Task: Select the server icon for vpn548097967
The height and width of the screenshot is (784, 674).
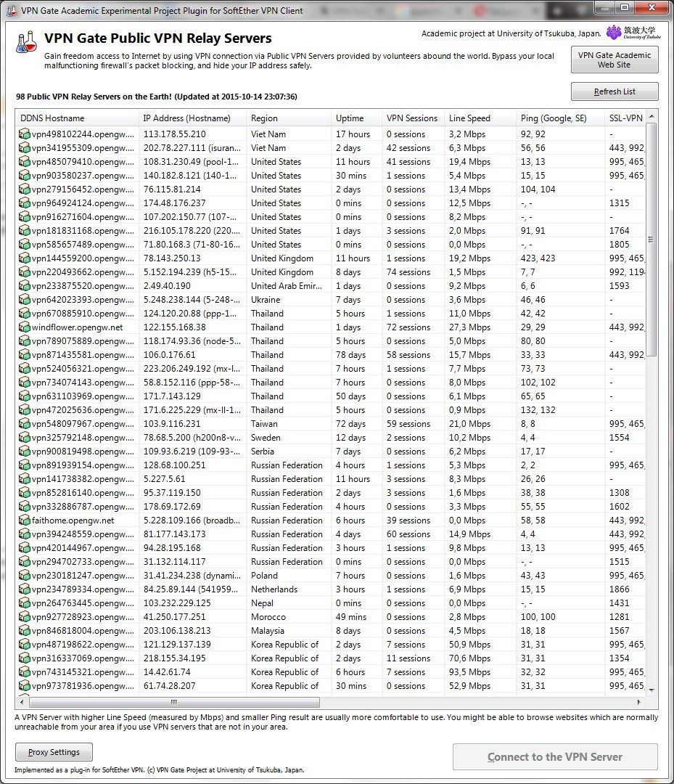Action: [x=24, y=423]
